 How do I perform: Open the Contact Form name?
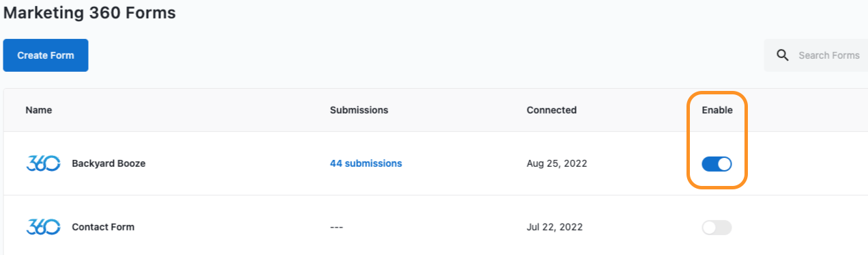(x=103, y=227)
